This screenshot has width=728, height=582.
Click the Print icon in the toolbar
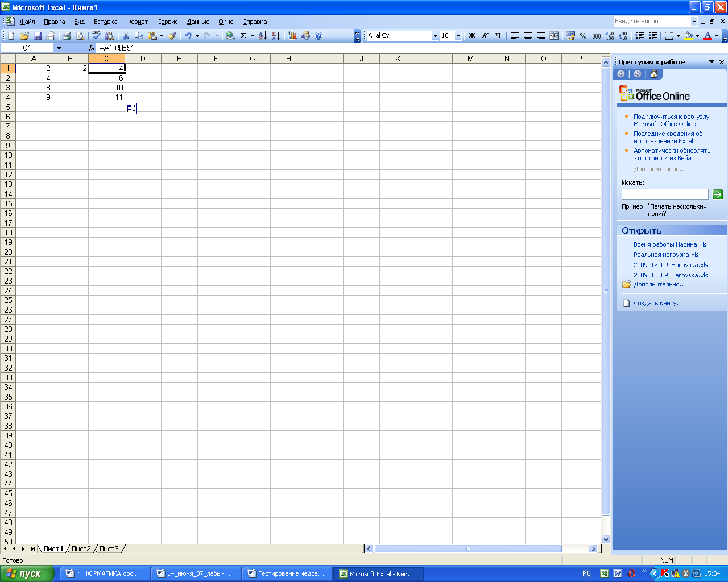[x=67, y=36]
